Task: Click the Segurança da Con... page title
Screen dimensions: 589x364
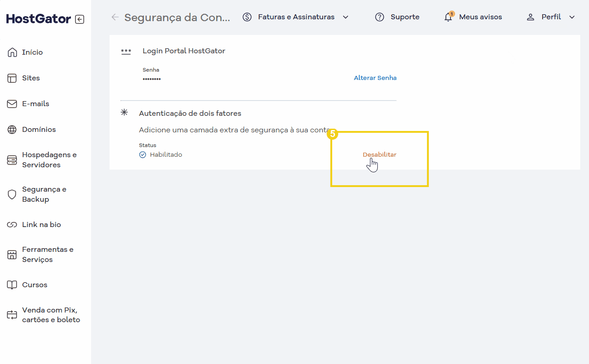Action: point(177,17)
